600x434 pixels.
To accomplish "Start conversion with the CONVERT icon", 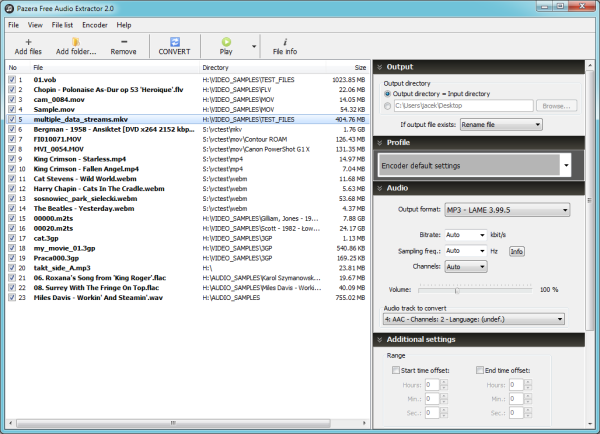I will tap(174, 42).
